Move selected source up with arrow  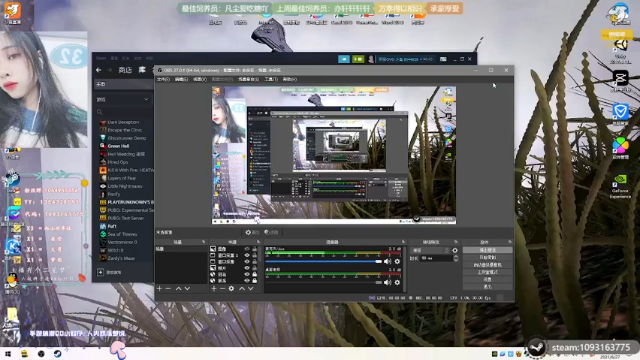242,289
